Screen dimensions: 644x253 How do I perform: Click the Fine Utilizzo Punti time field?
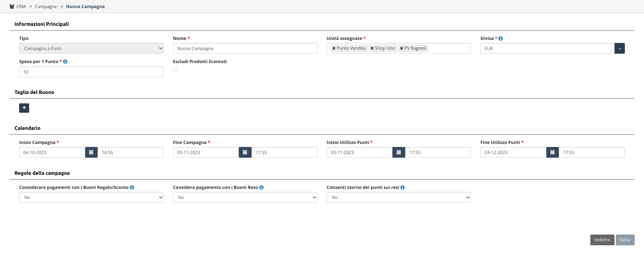(592, 152)
